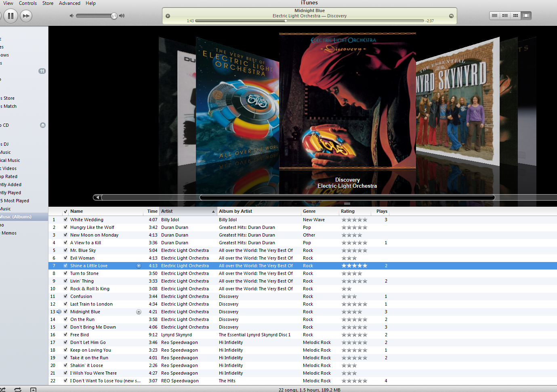Toggle repeat at the bottom bar
Screen dimensions: 557x392
point(18,390)
